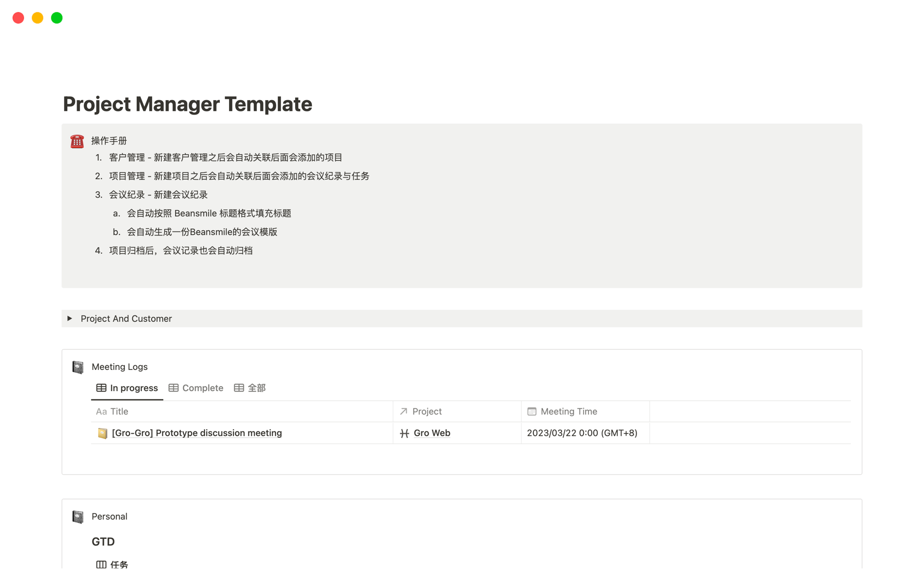Click the calendar icon in Meeting Time header

(x=532, y=411)
